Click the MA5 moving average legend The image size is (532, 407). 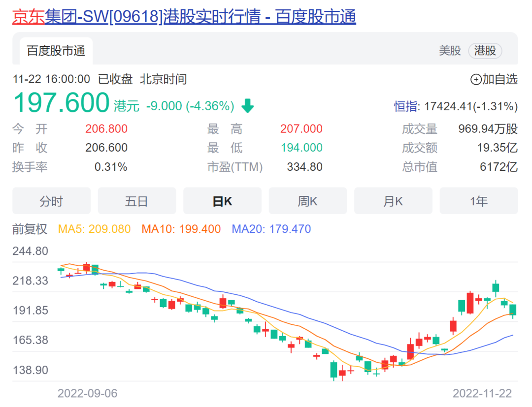(x=94, y=229)
